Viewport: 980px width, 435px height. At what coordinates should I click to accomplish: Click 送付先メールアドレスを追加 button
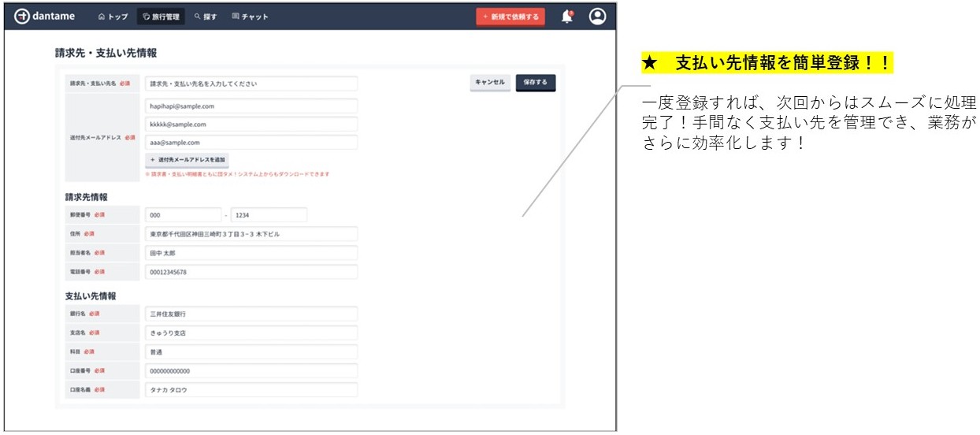[x=187, y=160]
